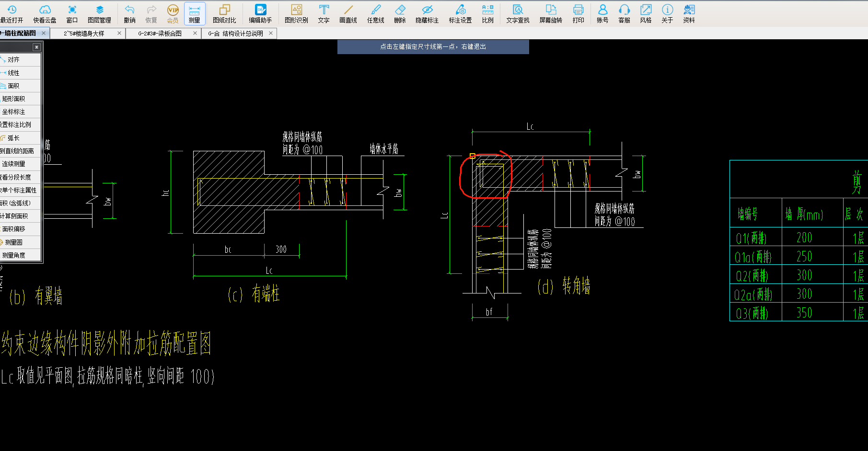Choose 面积 area measurement
Viewport: 868px width, 451px height.
pyautogui.click(x=20, y=86)
